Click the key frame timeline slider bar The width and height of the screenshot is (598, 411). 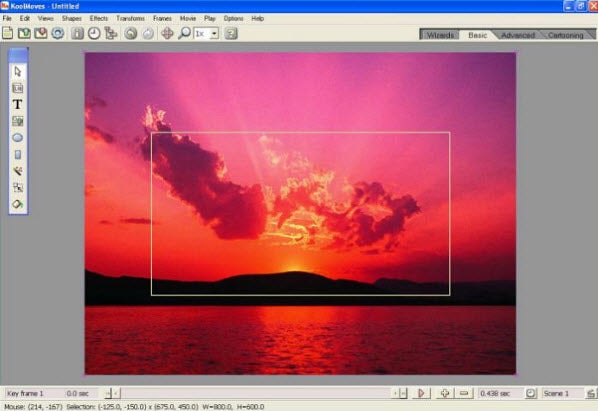tap(256, 393)
